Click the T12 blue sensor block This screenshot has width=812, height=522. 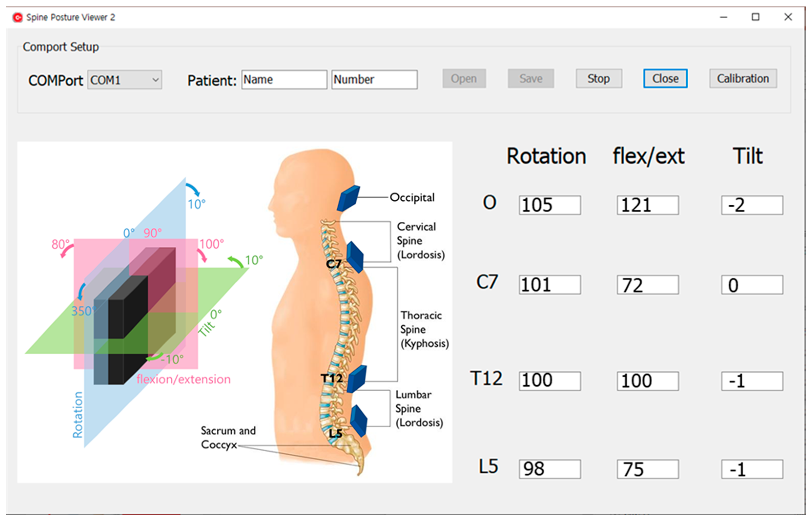[357, 379]
